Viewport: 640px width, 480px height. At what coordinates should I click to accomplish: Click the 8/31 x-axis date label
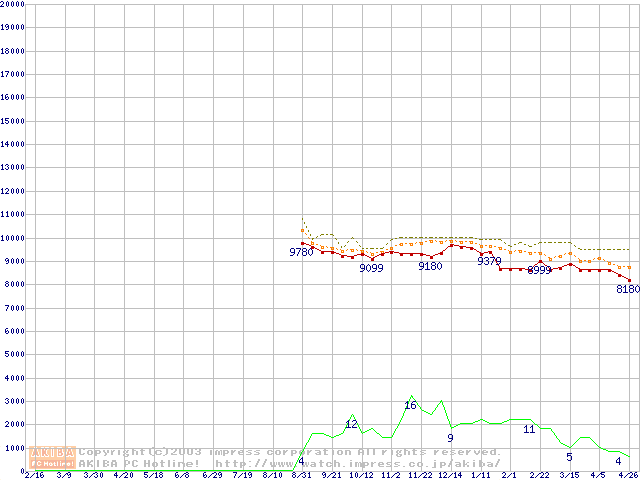coord(301,475)
